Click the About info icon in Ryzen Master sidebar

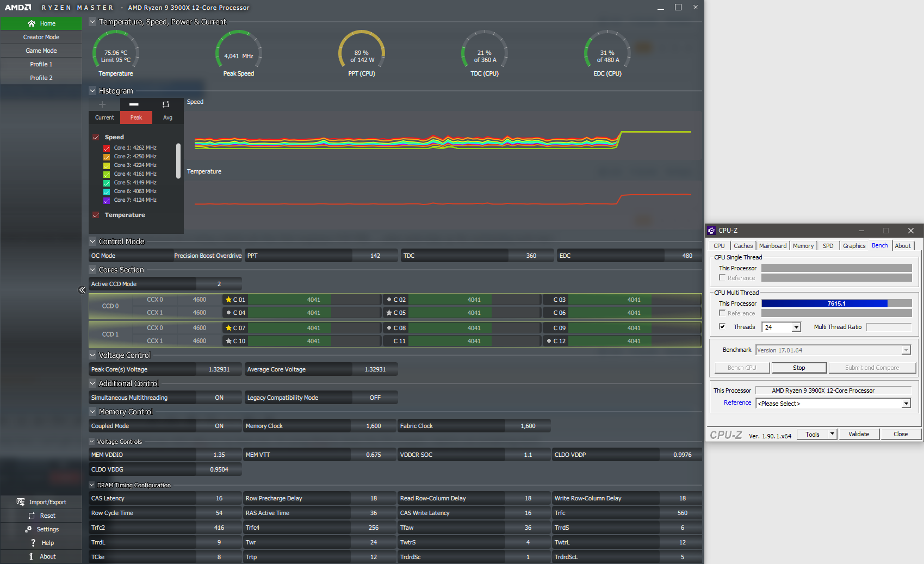tap(31, 556)
